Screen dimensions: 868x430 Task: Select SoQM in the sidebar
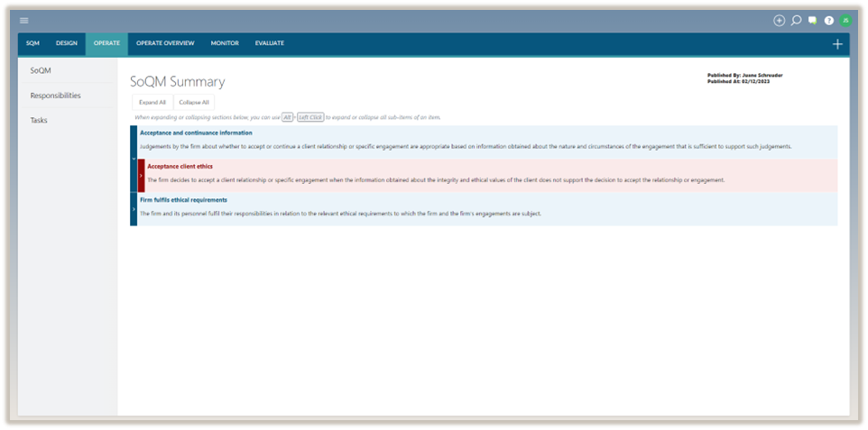click(40, 69)
